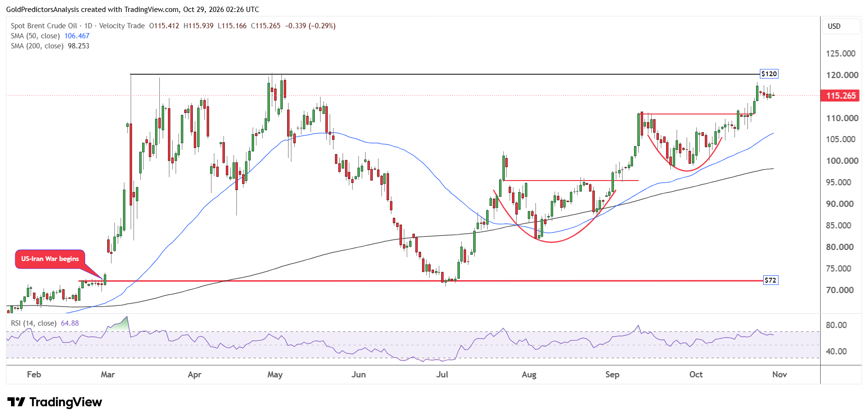Viewport: 868px width, 420px height.
Task: Click the 90.000 price axis label
Action: point(840,204)
